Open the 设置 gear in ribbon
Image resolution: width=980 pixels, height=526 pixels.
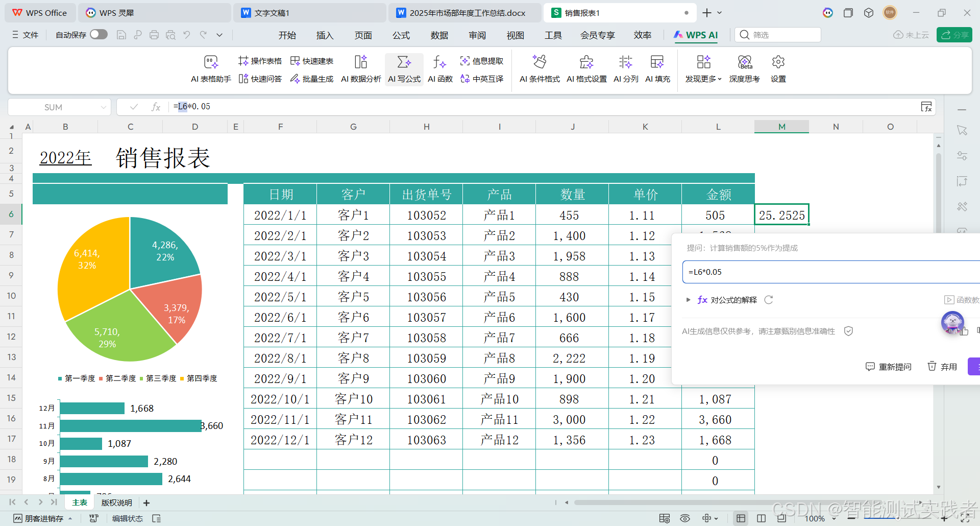pos(778,69)
